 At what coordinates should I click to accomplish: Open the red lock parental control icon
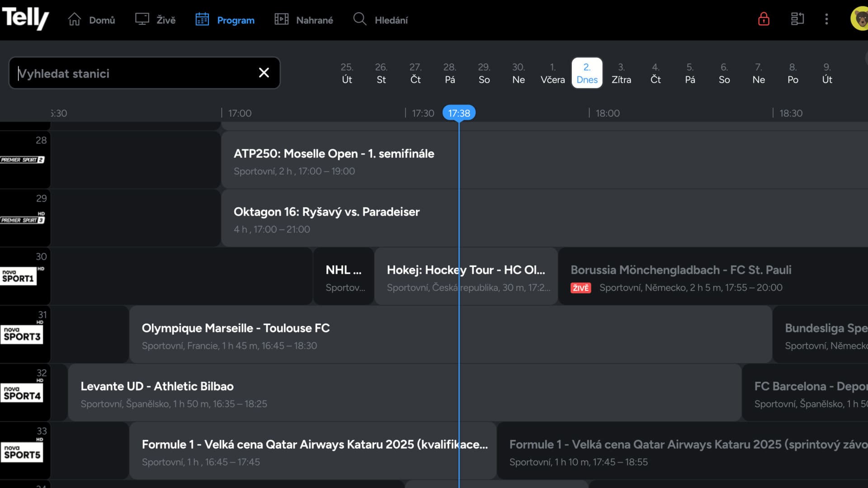tap(764, 19)
